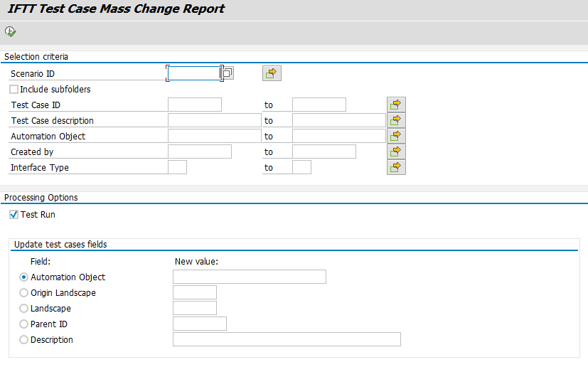Select the Parent ID radio button
Screen dimensions: 588x372
(x=23, y=324)
